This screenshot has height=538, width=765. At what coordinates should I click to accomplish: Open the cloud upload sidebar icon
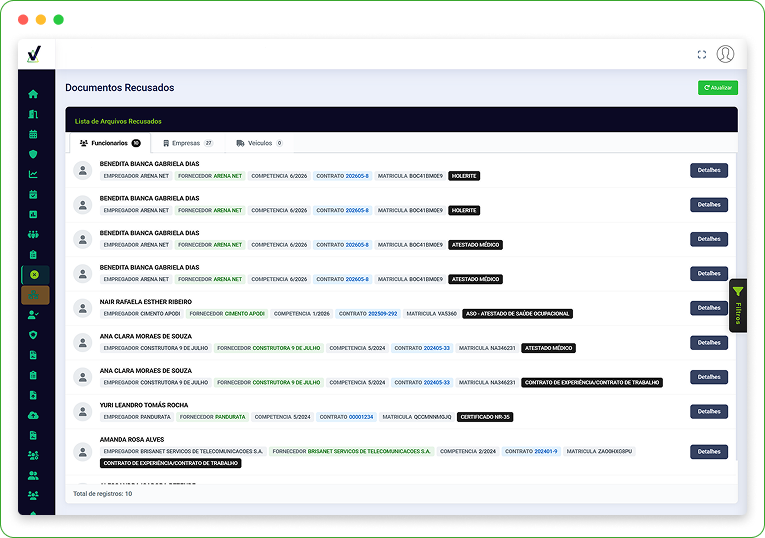point(33,416)
